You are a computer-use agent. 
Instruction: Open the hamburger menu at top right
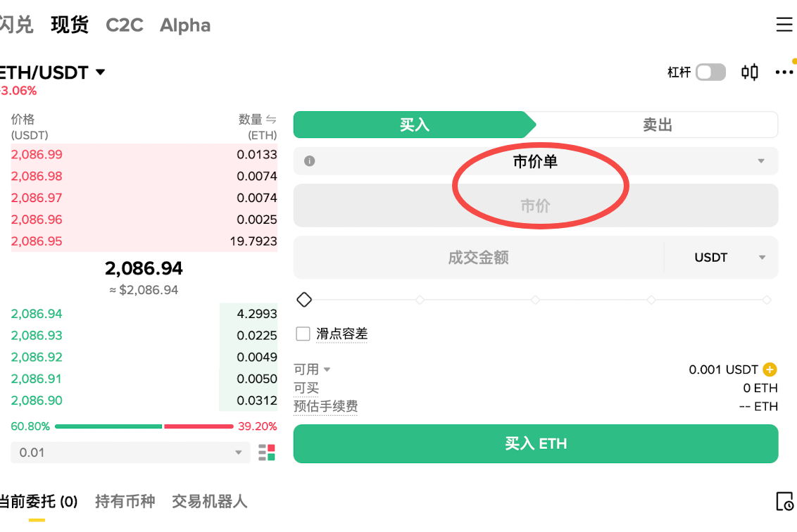pyautogui.click(x=784, y=25)
